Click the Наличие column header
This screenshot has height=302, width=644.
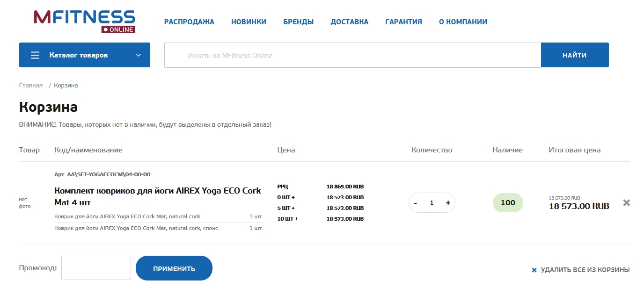pyautogui.click(x=507, y=150)
